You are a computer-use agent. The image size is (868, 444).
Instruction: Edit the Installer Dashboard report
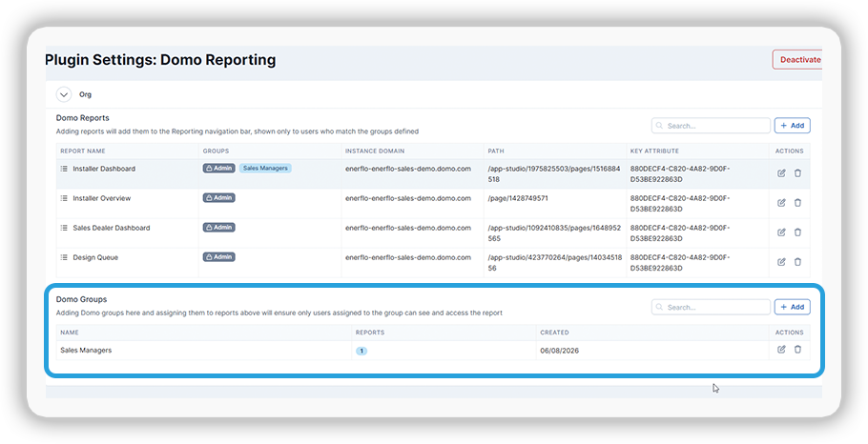pos(781,173)
